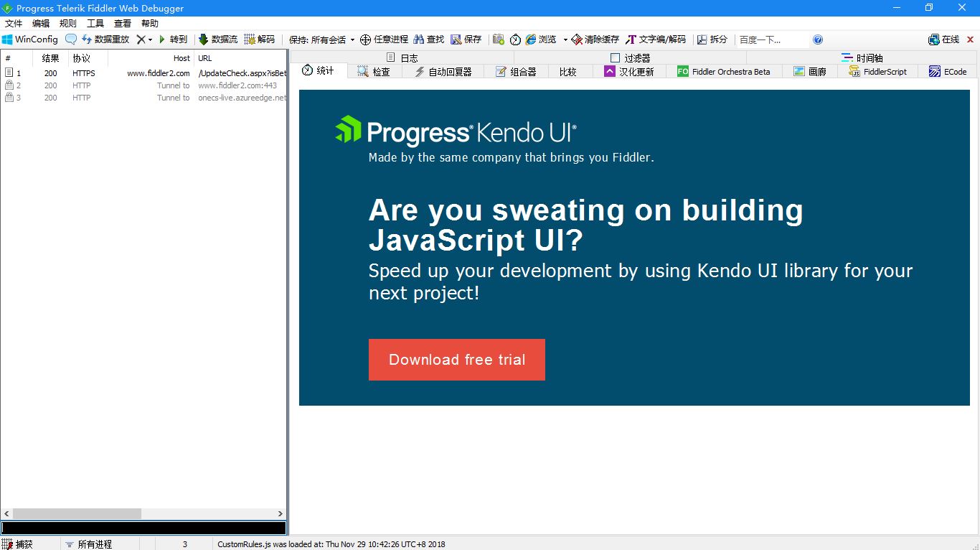Click Download free trial button
The height and width of the screenshot is (550, 980).
(x=457, y=360)
